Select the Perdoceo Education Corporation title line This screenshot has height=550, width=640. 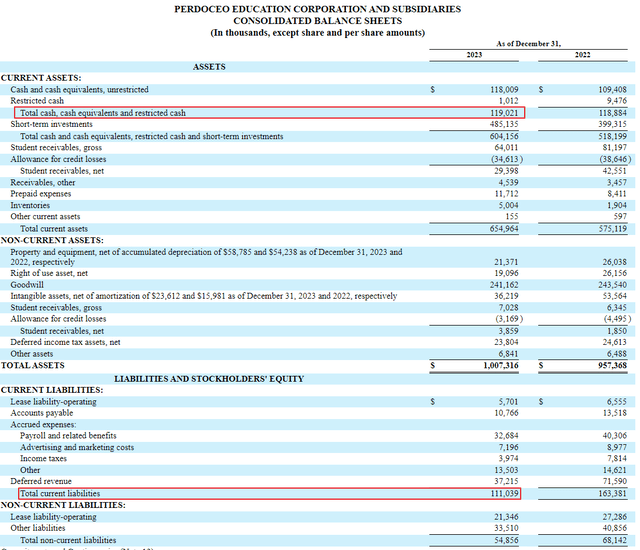pos(318,9)
